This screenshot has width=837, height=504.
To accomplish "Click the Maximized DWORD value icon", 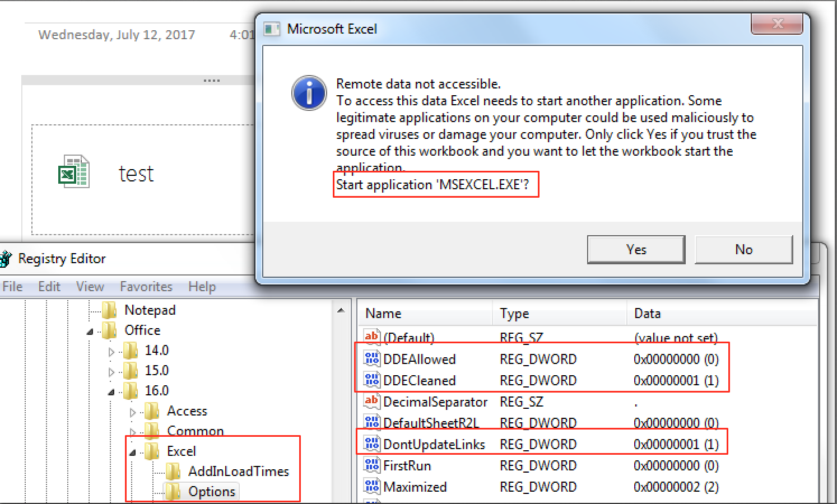I will pyautogui.click(x=371, y=486).
